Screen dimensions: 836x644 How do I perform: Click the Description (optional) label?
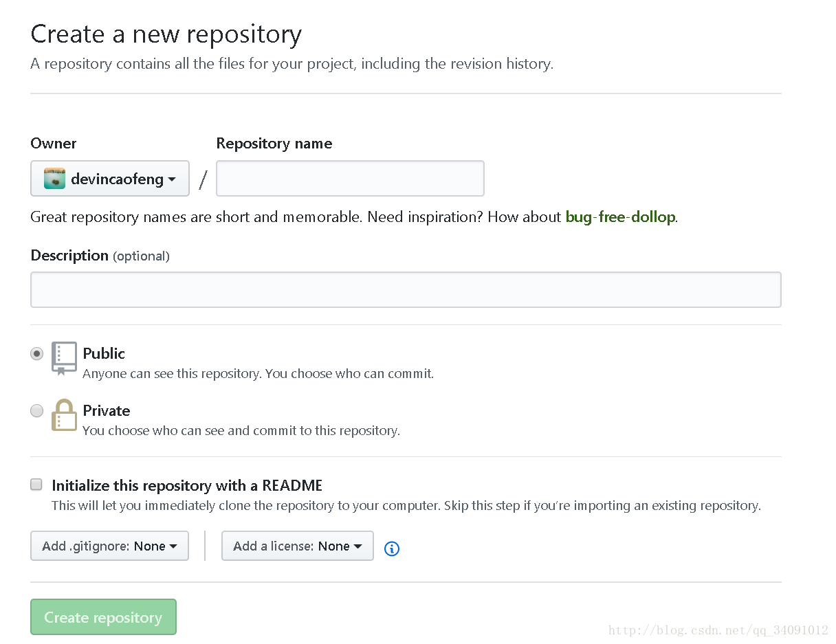point(100,256)
